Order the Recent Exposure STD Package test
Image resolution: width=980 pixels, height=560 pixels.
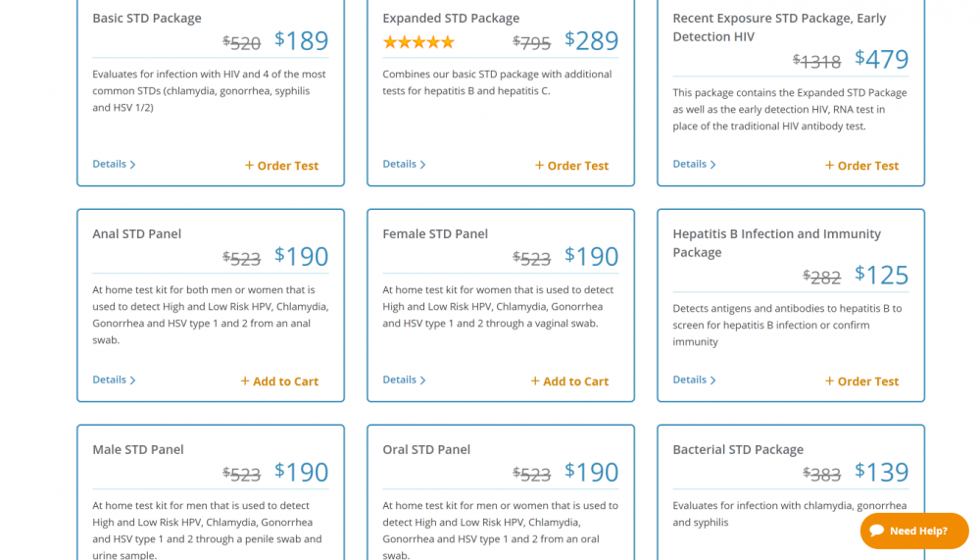tap(861, 166)
